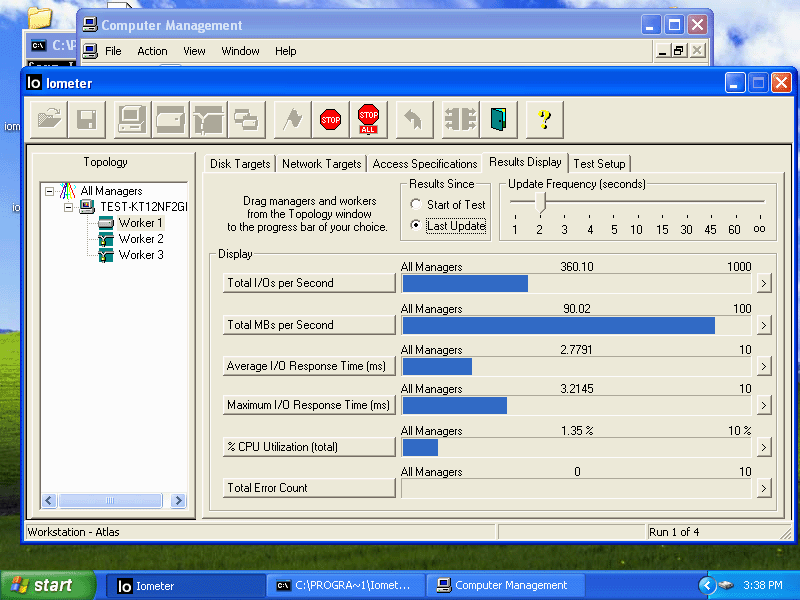This screenshot has height=600, width=800.
Task: Click right arrow of Topology scrollbar
Action: [x=178, y=501]
